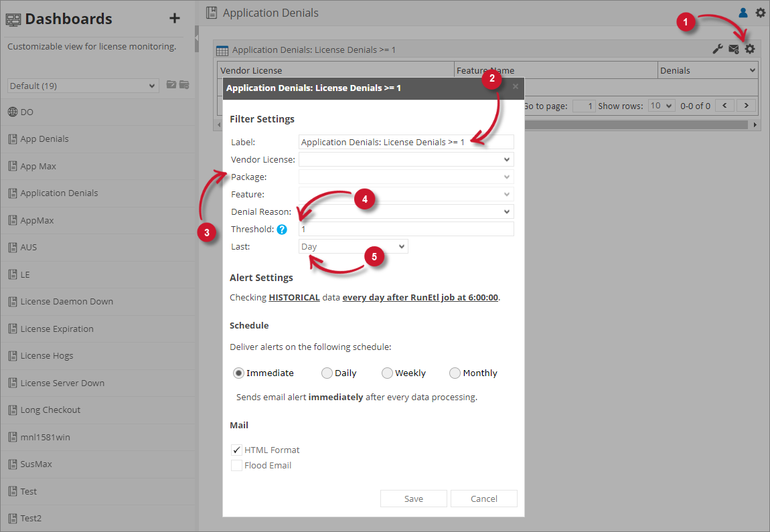Click into the Label text field
The height and width of the screenshot is (532, 770).
pos(406,142)
